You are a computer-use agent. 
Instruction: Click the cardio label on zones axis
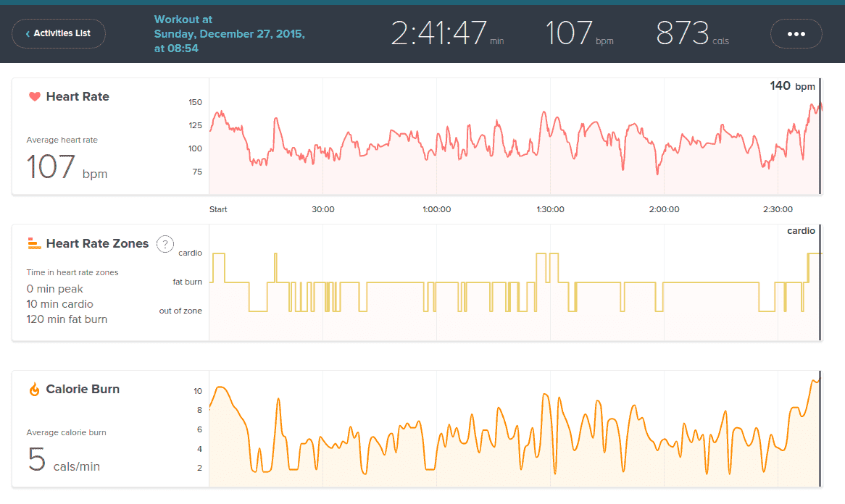pos(190,253)
